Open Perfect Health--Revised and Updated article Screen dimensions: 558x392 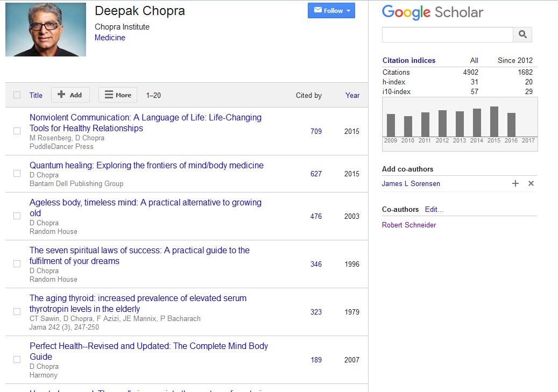pyautogui.click(x=149, y=351)
